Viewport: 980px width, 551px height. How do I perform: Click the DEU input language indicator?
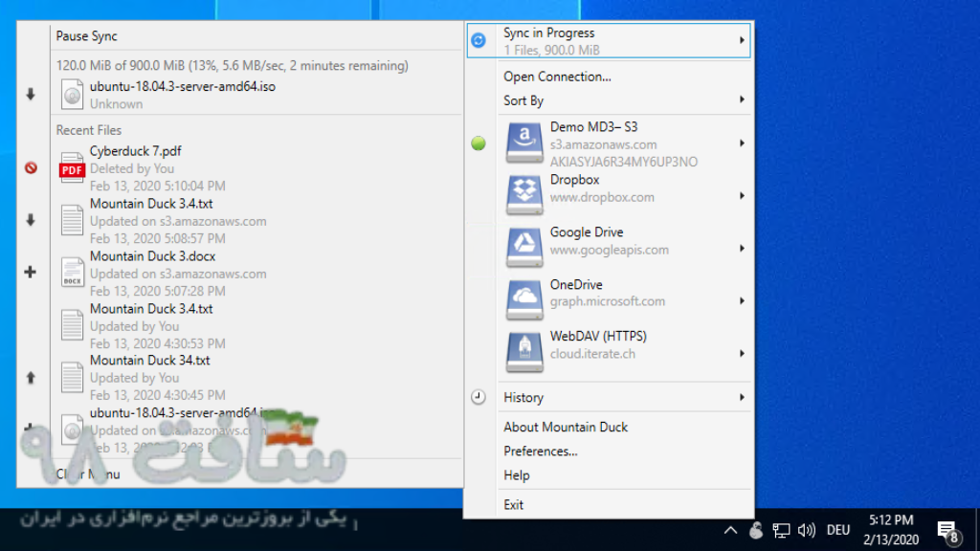838,530
